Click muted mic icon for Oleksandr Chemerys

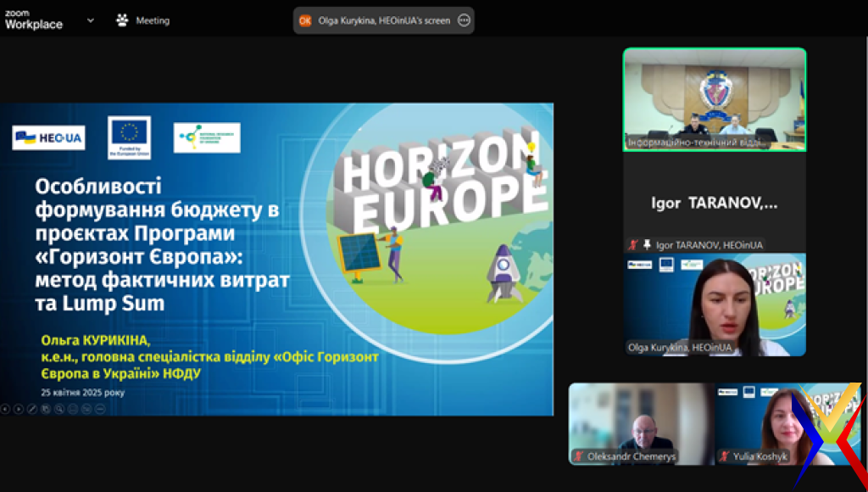(578, 456)
